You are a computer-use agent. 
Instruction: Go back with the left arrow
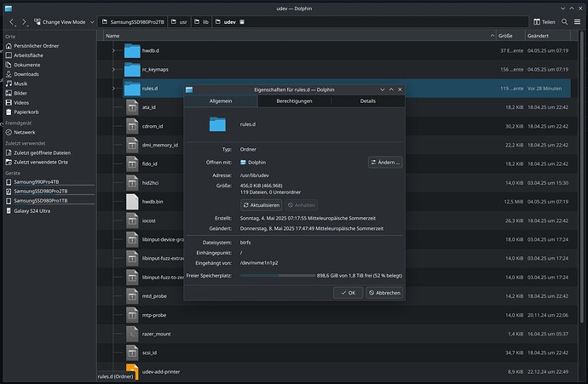click(x=11, y=22)
